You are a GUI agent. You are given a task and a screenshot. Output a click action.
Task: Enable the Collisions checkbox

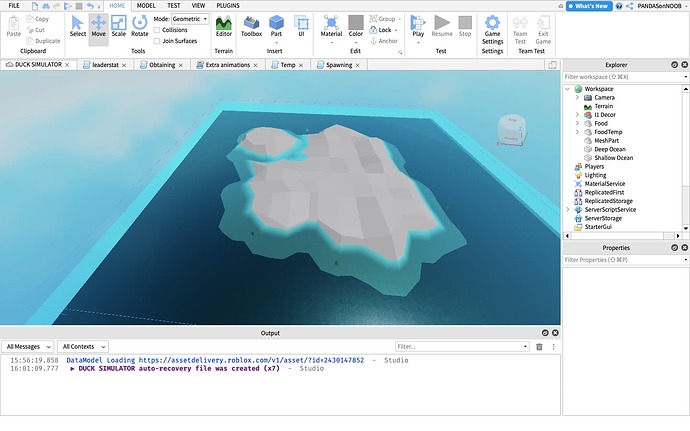157,30
